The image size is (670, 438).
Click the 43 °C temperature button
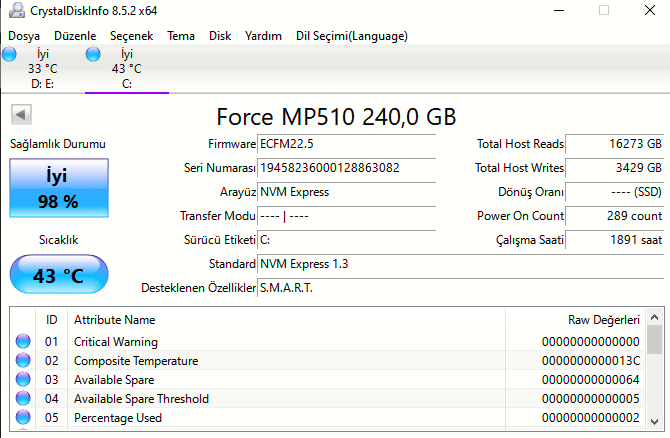[57, 276]
